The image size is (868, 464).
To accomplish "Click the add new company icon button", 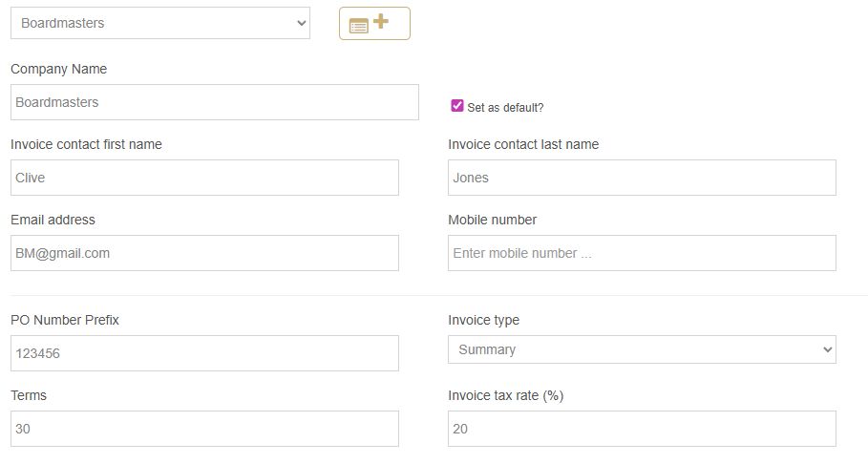I will click(x=374, y=24).
